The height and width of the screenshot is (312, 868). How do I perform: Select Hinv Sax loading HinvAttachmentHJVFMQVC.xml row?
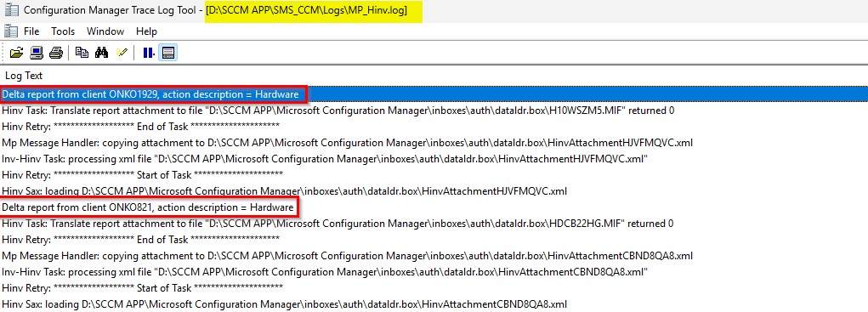pos(434,191)
